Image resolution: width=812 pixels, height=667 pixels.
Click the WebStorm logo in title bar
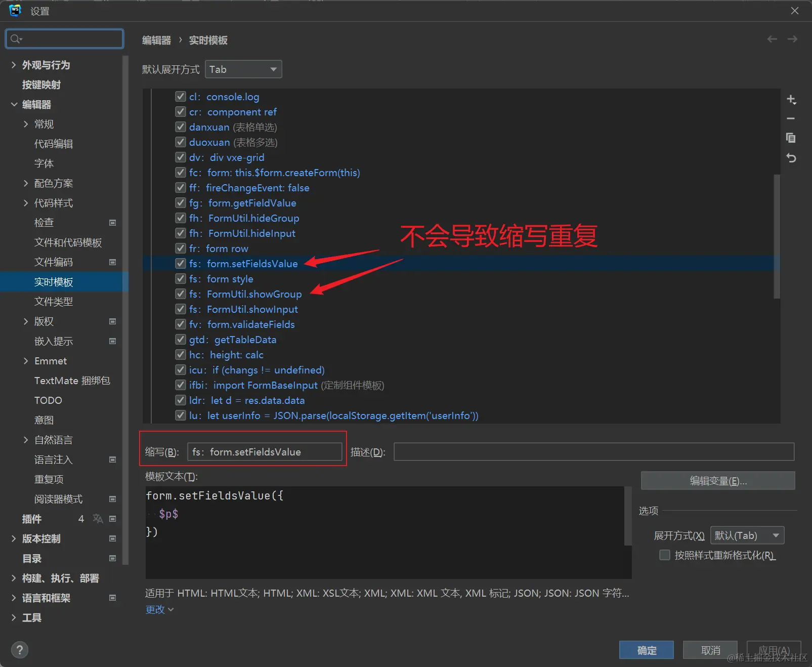coord(15,11)
